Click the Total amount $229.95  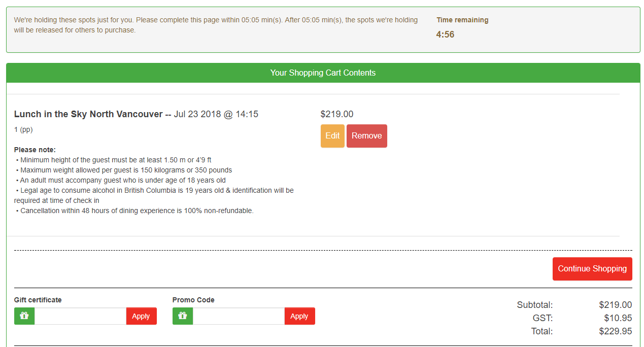click(616, 331)
